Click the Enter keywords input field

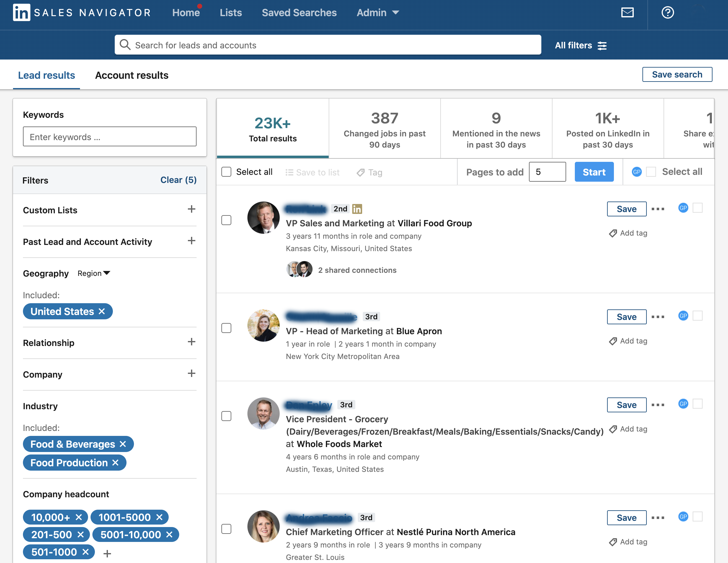coord(110,136)
